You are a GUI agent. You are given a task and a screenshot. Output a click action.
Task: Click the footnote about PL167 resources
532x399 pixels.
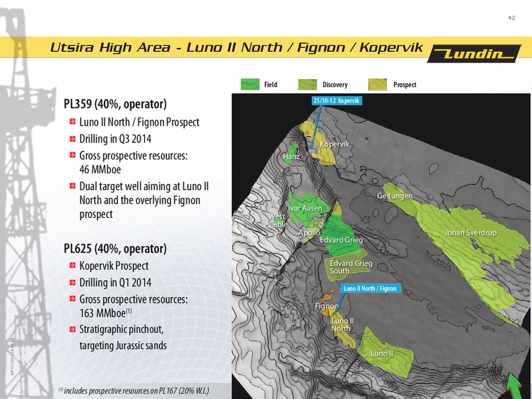pyautogui.click(x=134, y=390)
